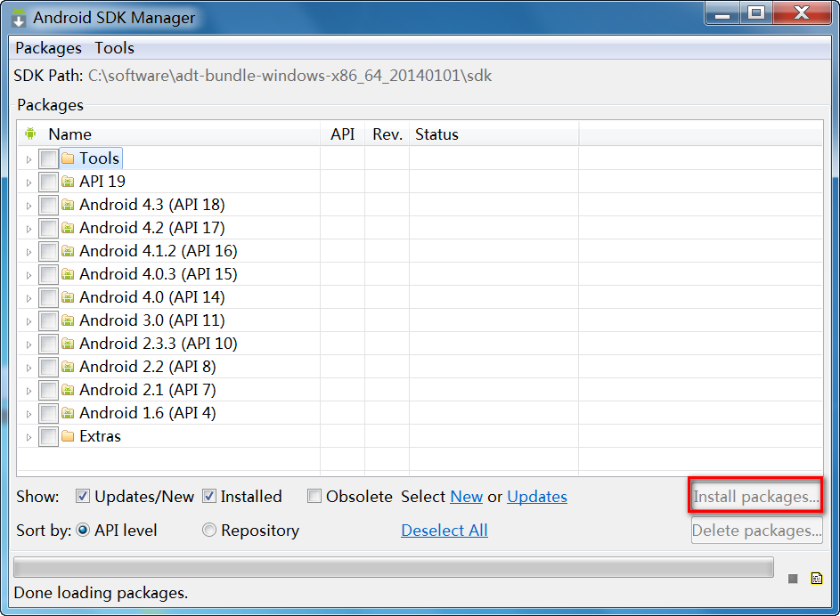Check the Android 4.0 (API 14) checkbox
The height and width of the screenshot is (616, 840).
click(48, 297)
